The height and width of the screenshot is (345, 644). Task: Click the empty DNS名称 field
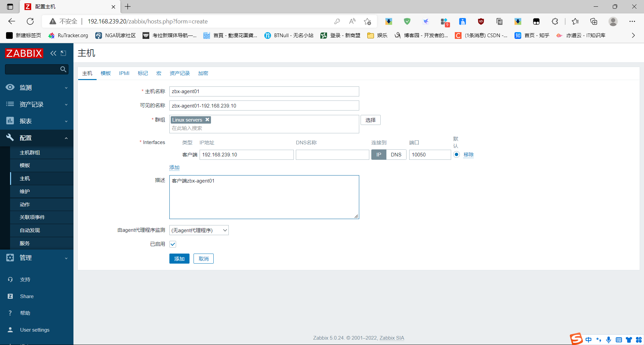pos(332,155)
